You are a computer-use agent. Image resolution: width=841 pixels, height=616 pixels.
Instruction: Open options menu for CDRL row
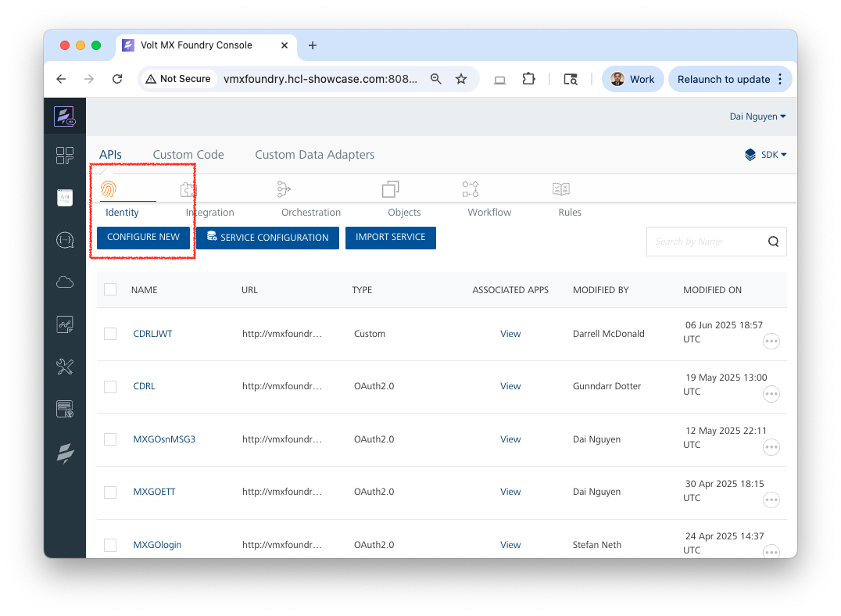point(771,394)
